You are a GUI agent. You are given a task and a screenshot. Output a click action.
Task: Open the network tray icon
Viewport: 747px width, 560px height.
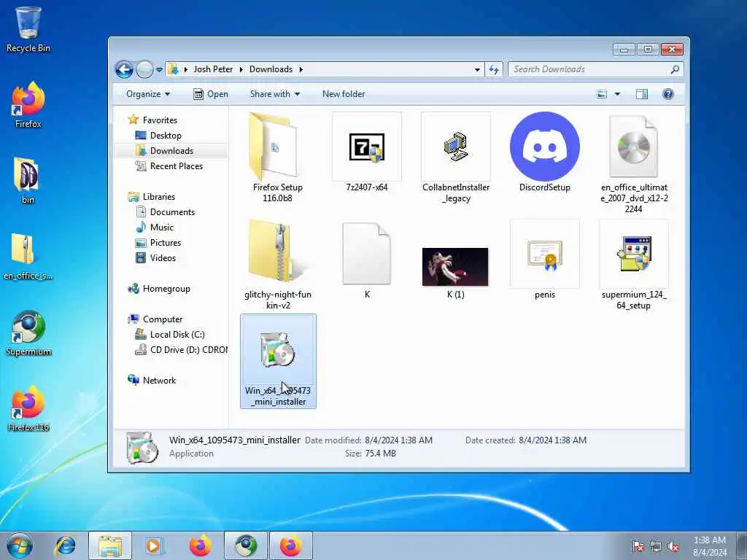pyautogui.click(x=656, y=547)
